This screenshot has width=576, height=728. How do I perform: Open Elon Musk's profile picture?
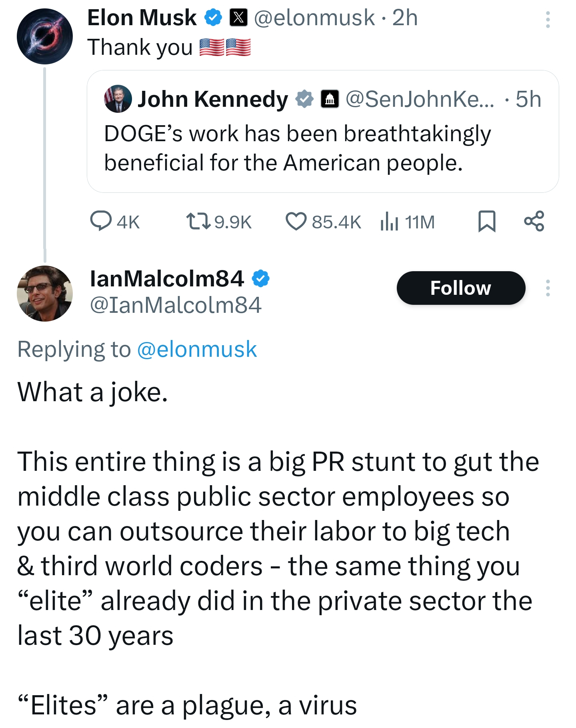[x=45, y=36]
